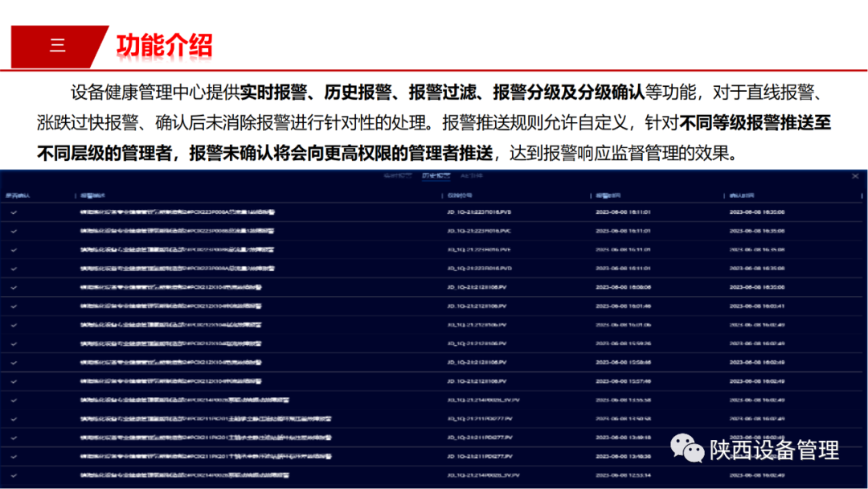Click confirm checkmark in the PVB tag row
The height and width of the screenshot is (489, 868).
[x=14, y=212]
